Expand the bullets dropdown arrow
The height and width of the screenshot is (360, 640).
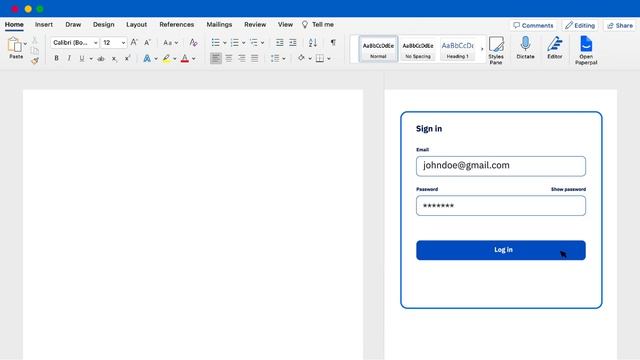(x=224, y=43)
